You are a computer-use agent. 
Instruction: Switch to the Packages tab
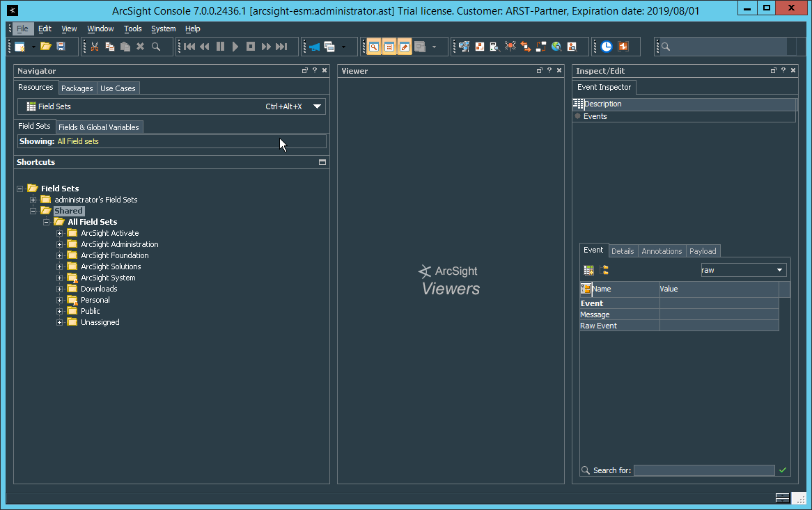pyautogui.click(x=77, y=88)
